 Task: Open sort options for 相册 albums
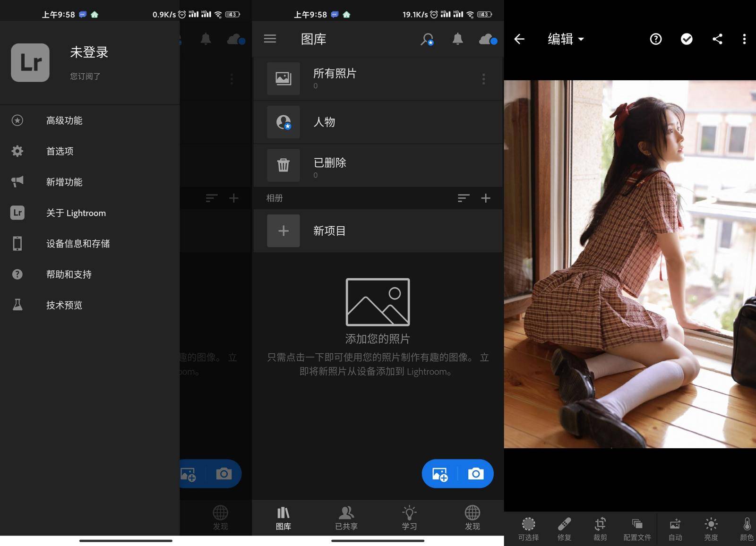(x=464, y=198)
